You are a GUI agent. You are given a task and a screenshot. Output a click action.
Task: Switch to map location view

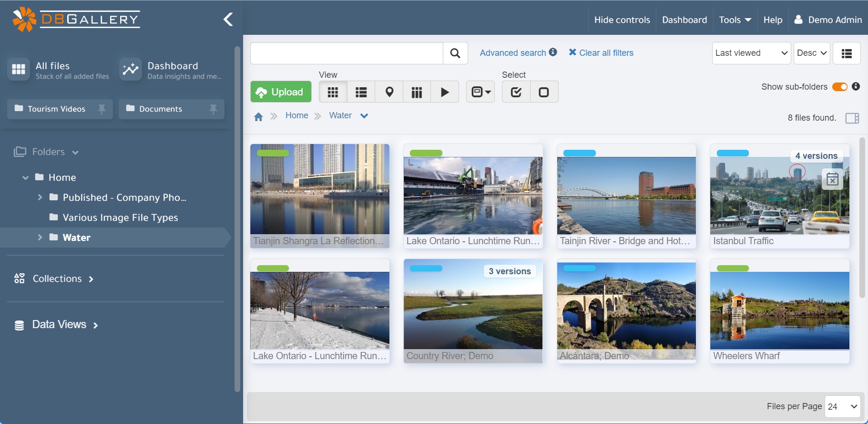point(389,92)
